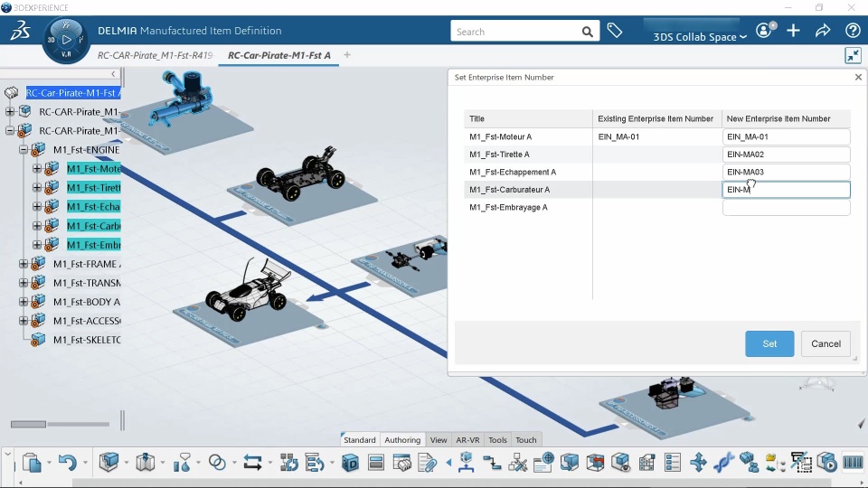Click the 3D cube part icon in toolbar
The image size is (868, 488).
click(108, 462)
